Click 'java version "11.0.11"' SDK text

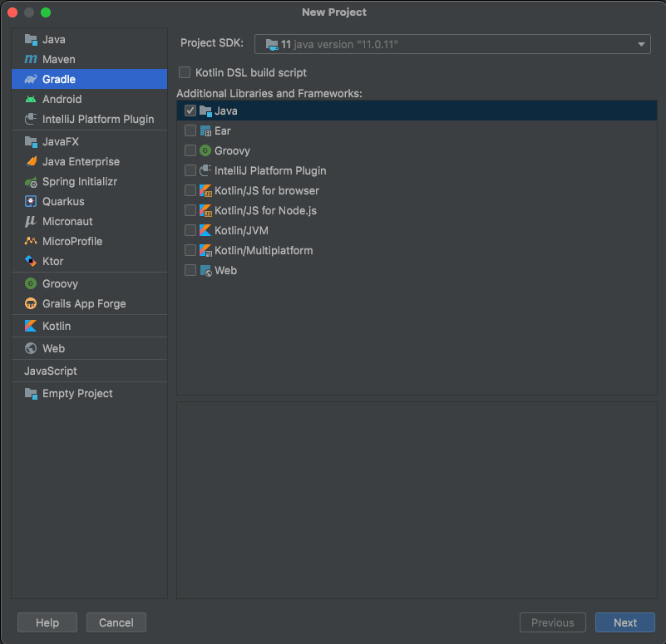click(x=346, y=45)
